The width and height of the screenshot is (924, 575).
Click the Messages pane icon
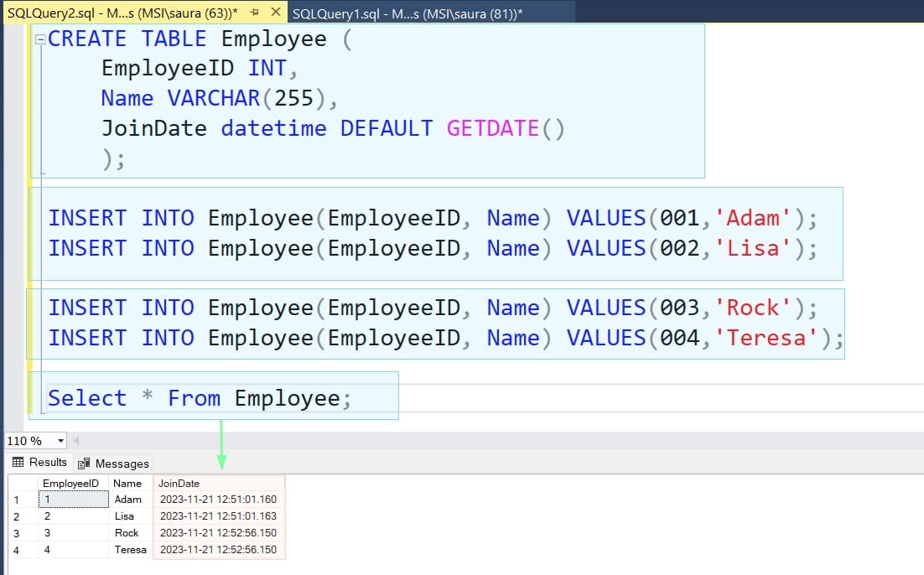[82, 462]
